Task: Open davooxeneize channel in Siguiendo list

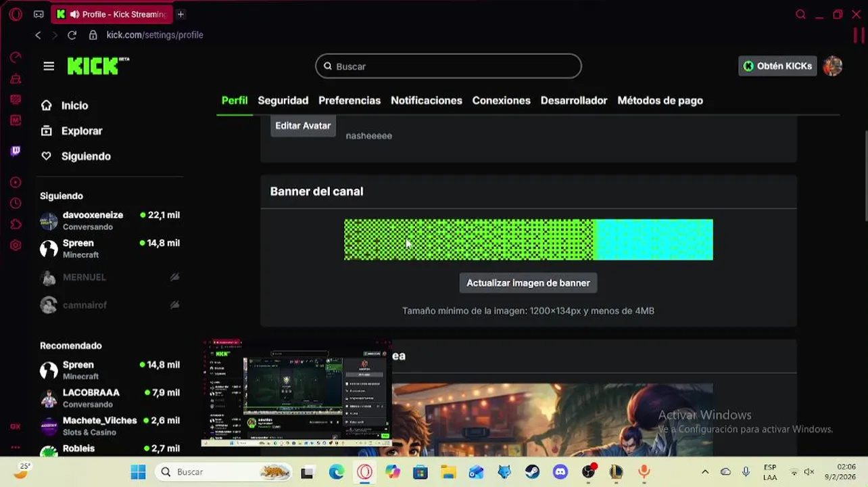Action: (x=110, y=220)
